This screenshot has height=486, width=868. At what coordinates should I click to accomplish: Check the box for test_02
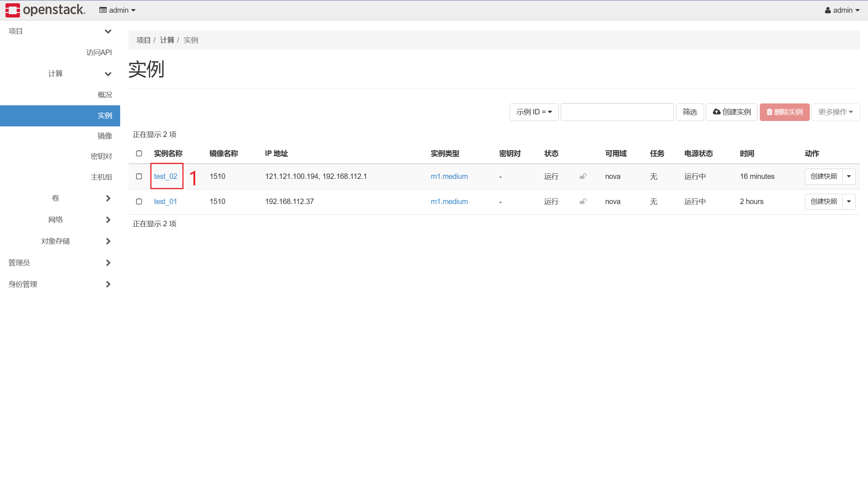coord(139,176)
